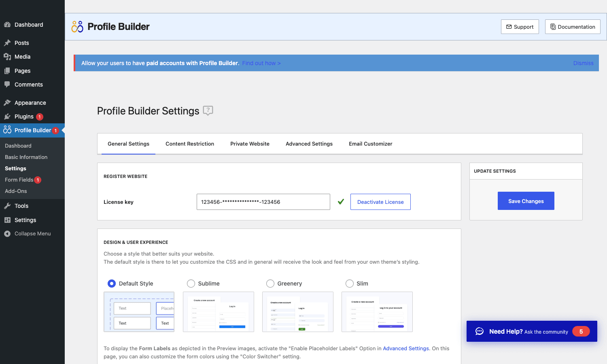Select the Default Style radio button

112,284
